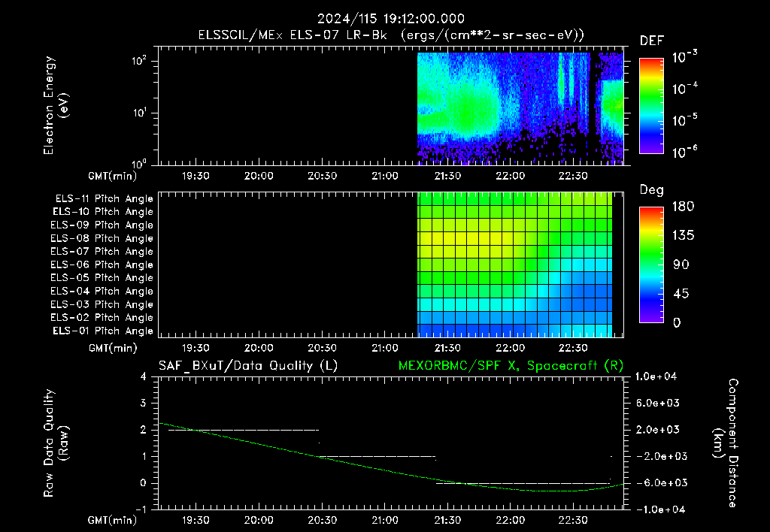
Task: Click the DEF color bar in the top panel
Action: (651, 106)
